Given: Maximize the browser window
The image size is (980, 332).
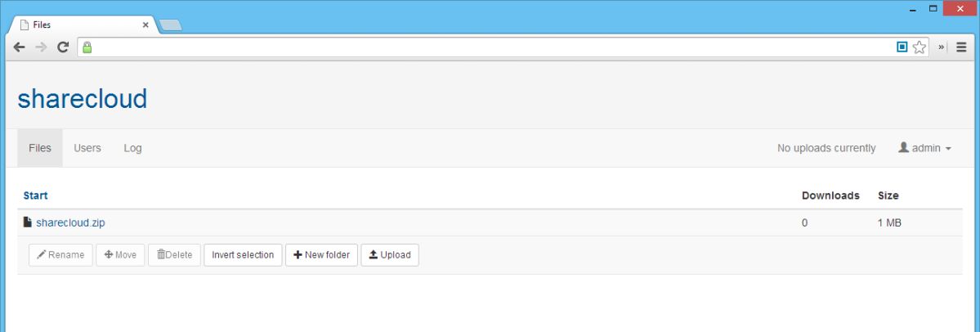Looking at the screenshot, I should coord(933,9).
